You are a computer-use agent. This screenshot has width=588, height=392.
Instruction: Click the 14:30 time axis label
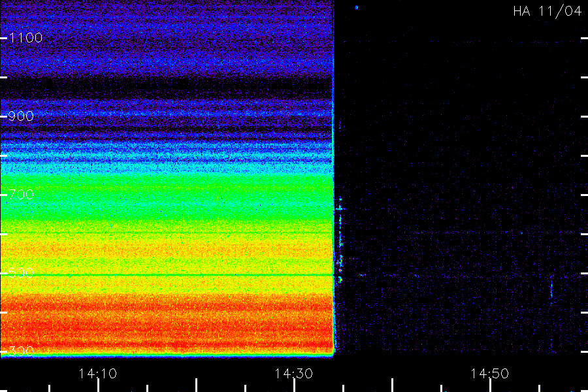point(293,374)
